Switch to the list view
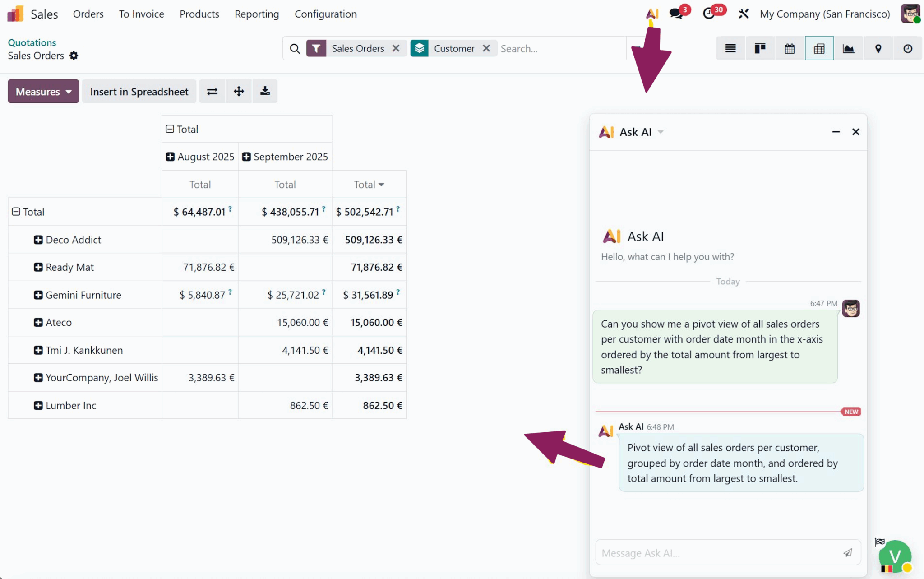Image resolution: width=924 pixels, height=579 pixels. pyautogui.click(x=730, y=48)
